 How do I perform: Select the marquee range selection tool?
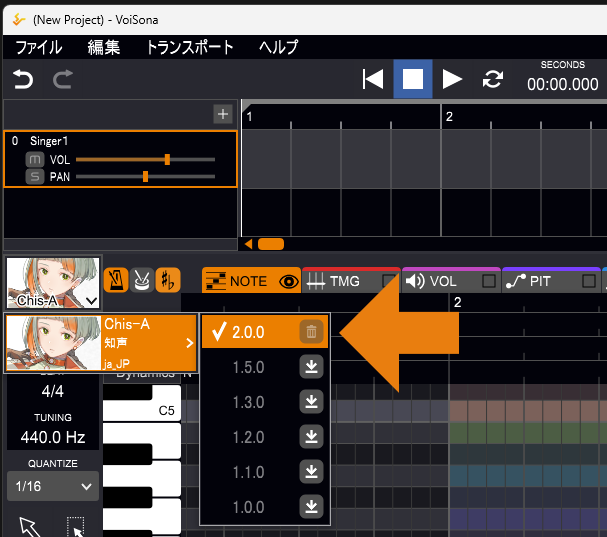(76, 527)
